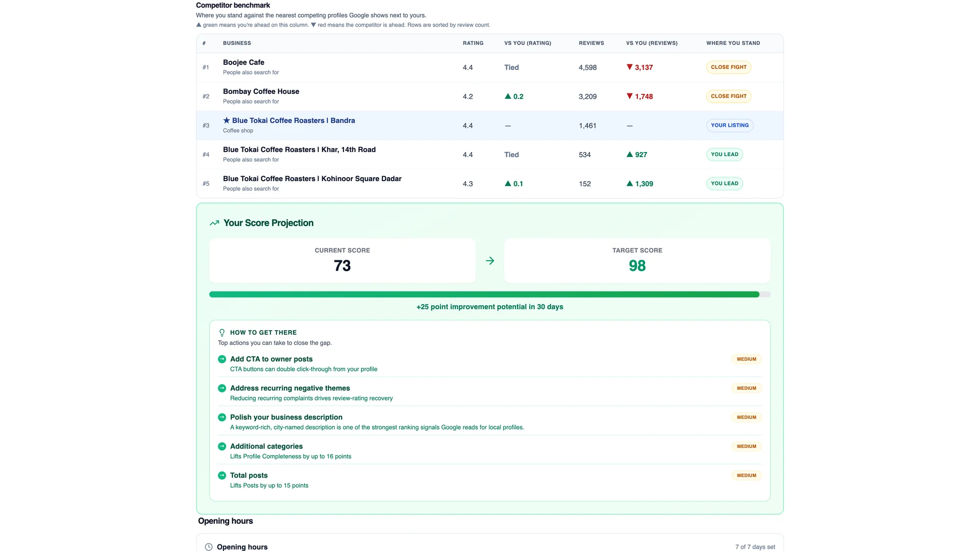Click the VS YOU (REVIEWS) column header

[x=652, y=43]
